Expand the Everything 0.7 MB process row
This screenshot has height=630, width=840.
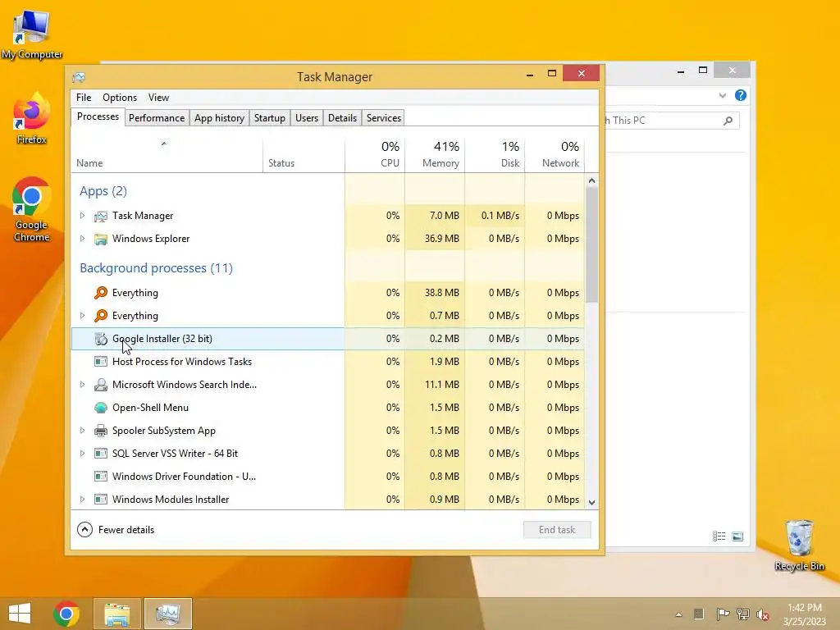click(83, 316)
